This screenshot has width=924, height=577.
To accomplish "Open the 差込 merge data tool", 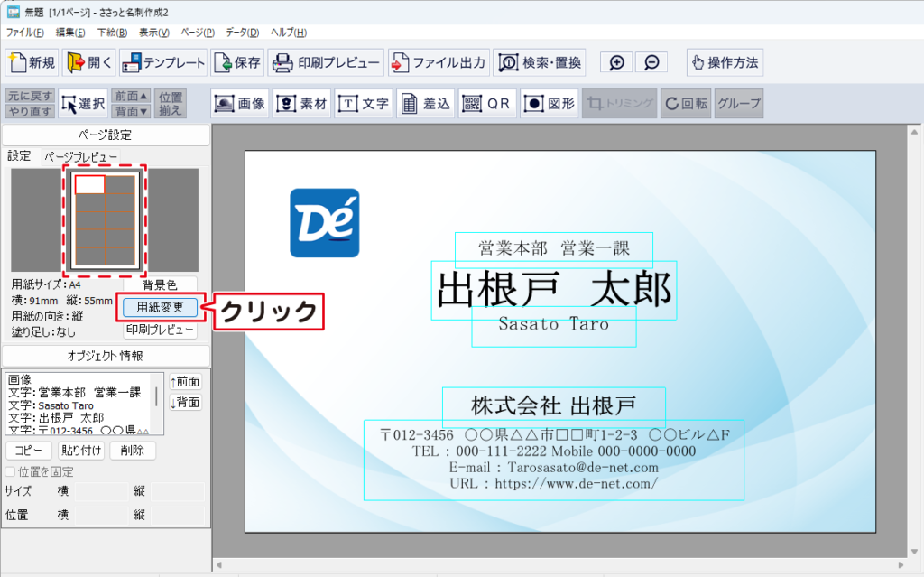I will (x=426, y=104).
